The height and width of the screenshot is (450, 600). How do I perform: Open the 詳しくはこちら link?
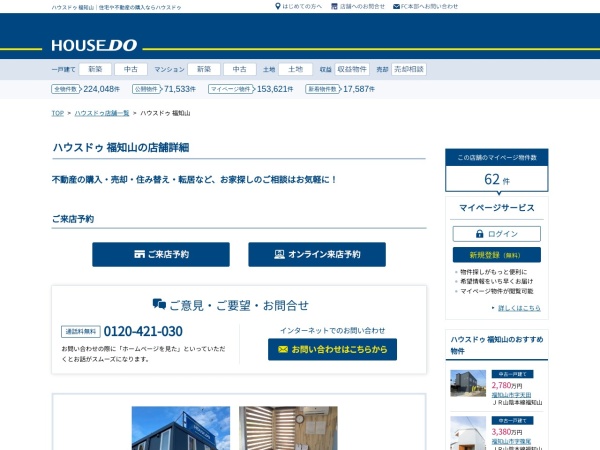coord(519,308)
